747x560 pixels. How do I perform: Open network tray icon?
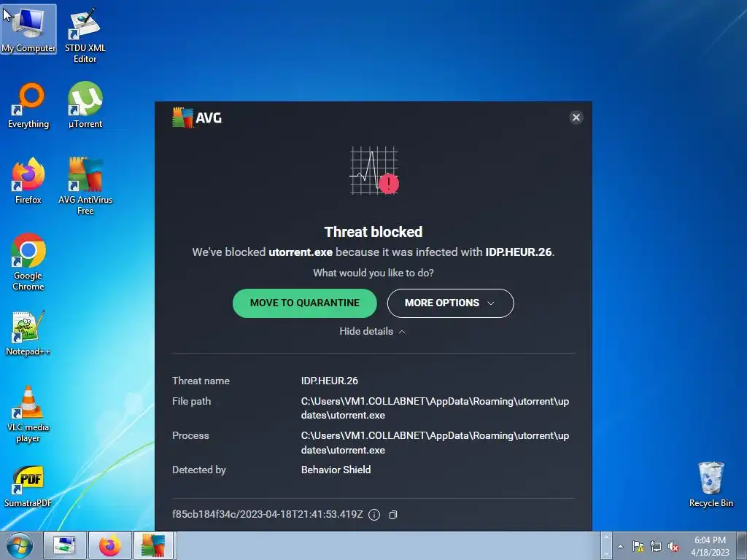[x=656, y=546]
